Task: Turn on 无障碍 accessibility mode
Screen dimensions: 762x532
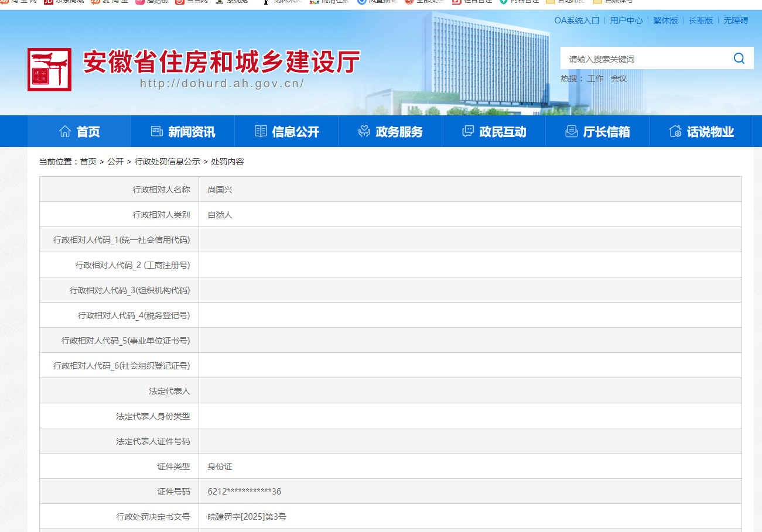Action: [736, 20]
